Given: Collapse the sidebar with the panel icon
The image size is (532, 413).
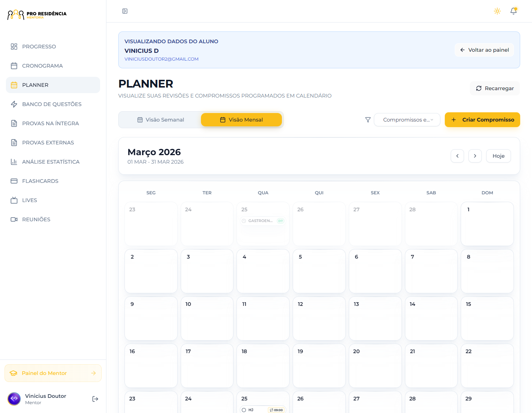Looking at the screenshot, I should pos(125,11).
